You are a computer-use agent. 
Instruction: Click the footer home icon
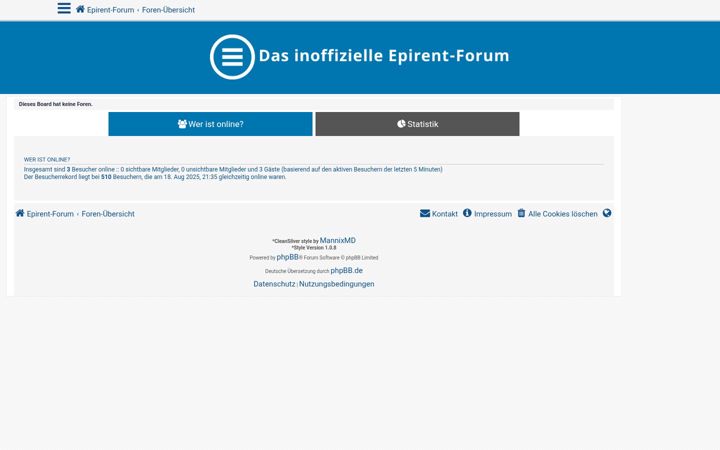(20, 213)
